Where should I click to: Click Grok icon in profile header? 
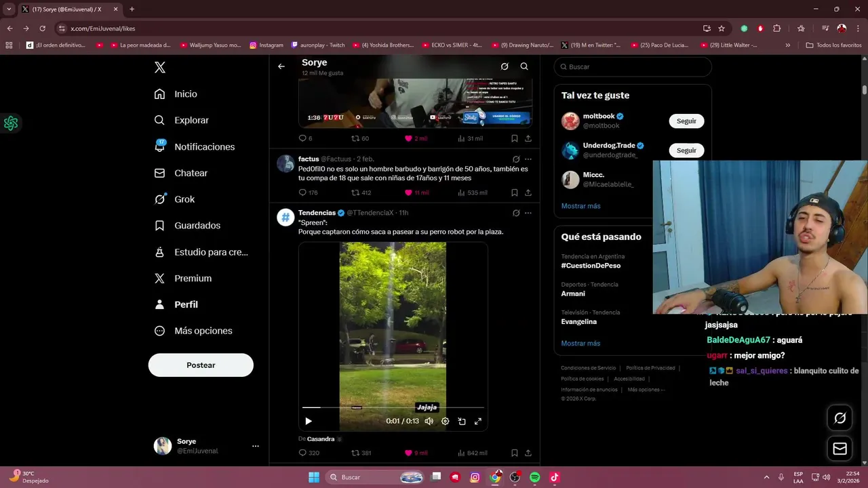pyautogui.click(x=505, y=66)
